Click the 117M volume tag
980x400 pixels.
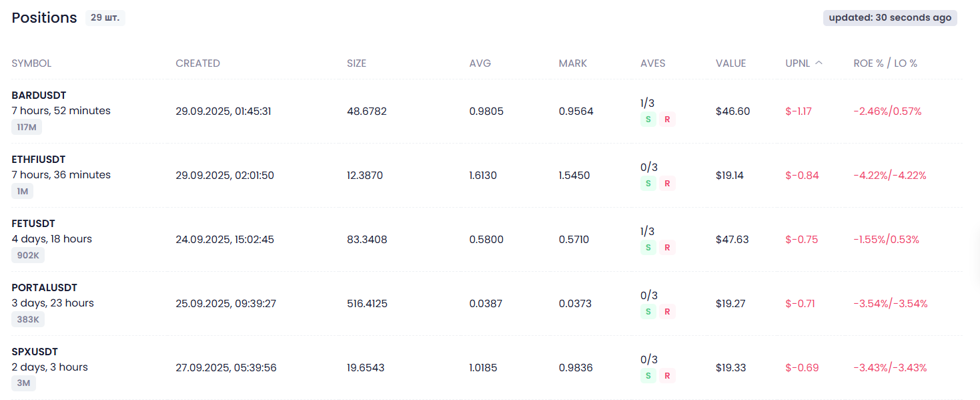click(27, 127)
